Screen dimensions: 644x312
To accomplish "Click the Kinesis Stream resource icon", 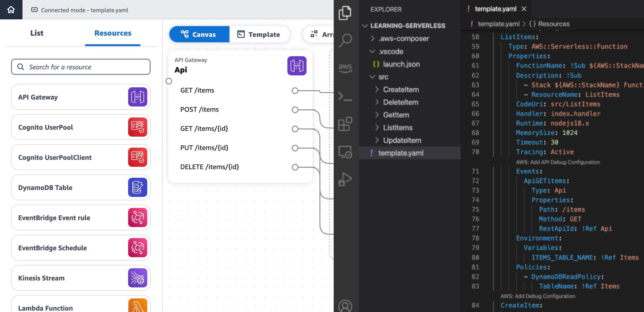I will point(137,278).
